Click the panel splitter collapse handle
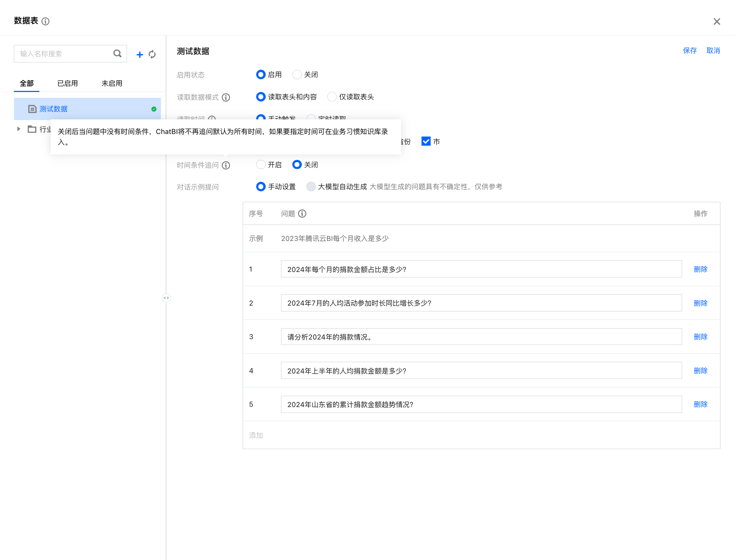This screenshot has width=735, height=560. pyautogui.click(x=166, y=298)
